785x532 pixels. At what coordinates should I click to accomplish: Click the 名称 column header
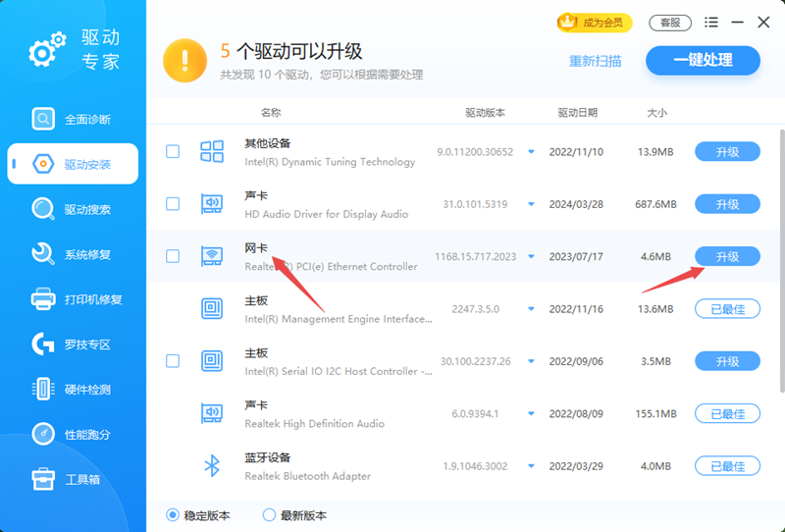[271, 113]
